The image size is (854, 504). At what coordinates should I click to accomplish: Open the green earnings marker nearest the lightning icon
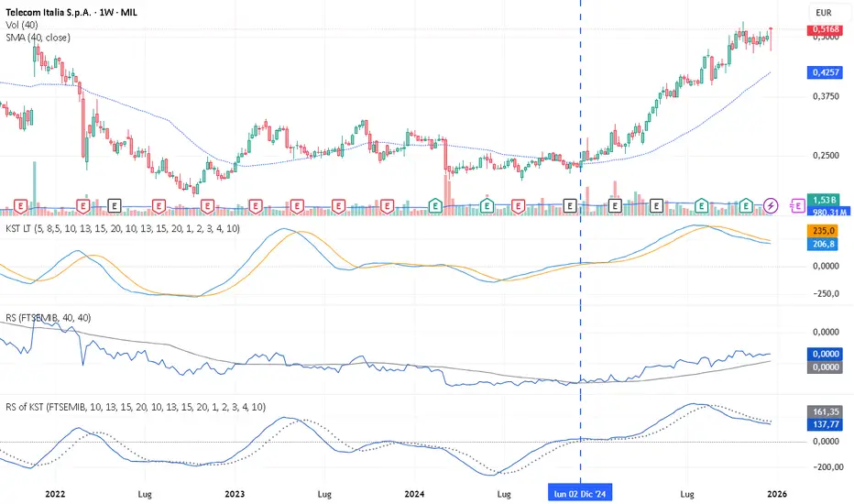pos(747,204)
